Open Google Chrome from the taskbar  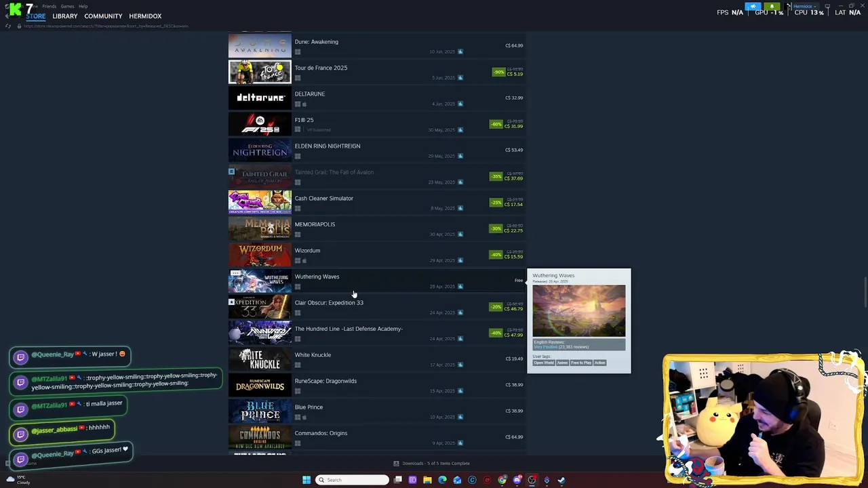pos(502,480)
